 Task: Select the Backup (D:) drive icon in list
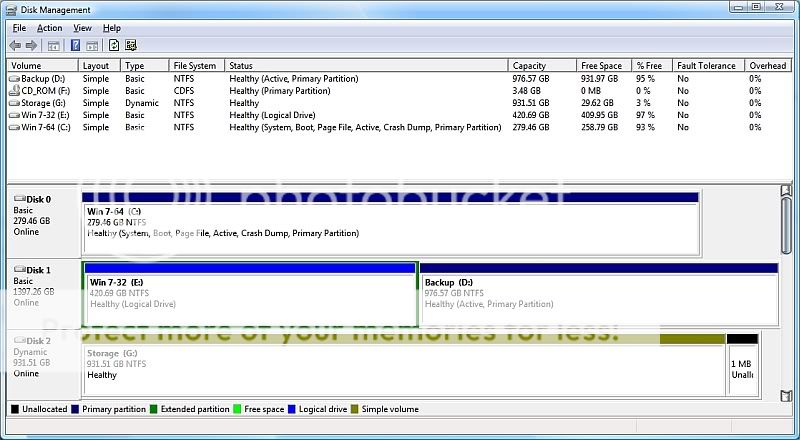coord(14,77)
